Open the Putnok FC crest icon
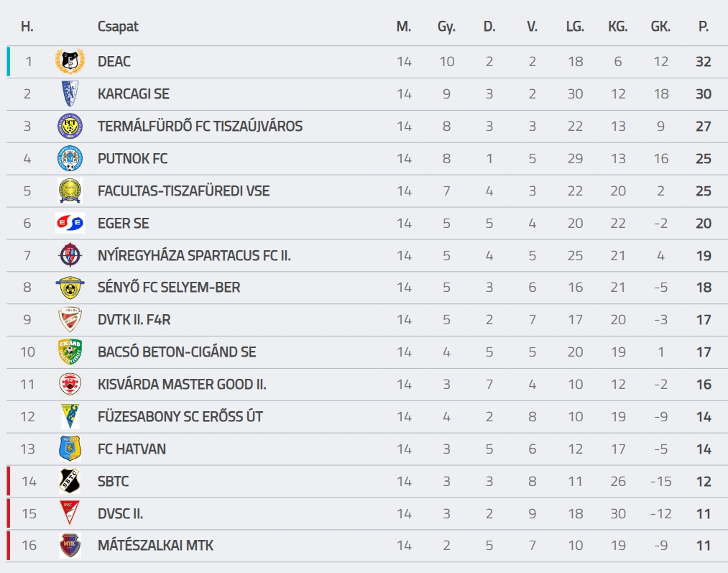This screenshot has width=728, height=573. [70, 158]
